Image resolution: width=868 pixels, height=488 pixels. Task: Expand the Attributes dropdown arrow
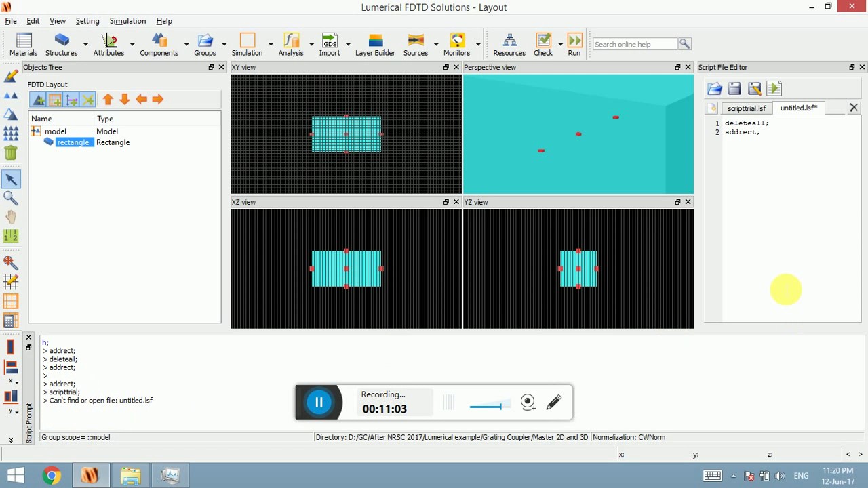pos(132,44)
